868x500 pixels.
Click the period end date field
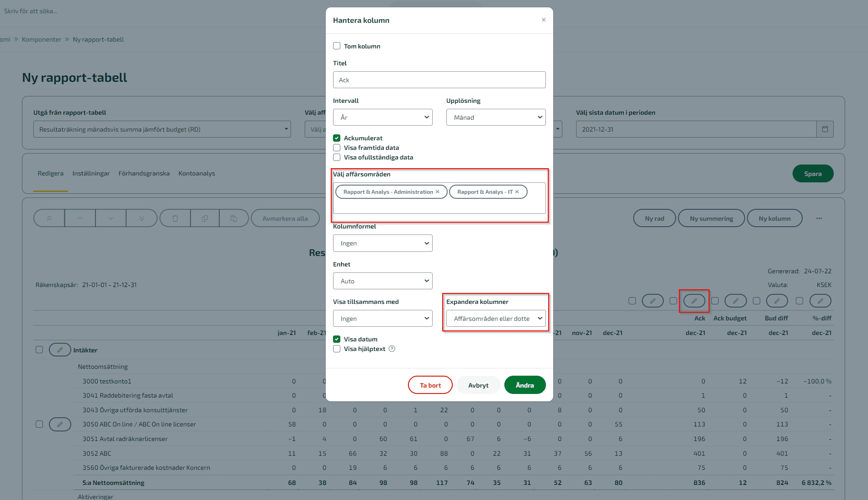tap(696, 129)
